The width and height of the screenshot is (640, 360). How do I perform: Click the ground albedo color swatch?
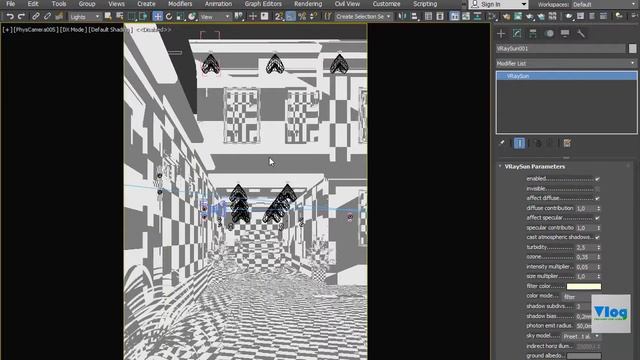(584, 356)
